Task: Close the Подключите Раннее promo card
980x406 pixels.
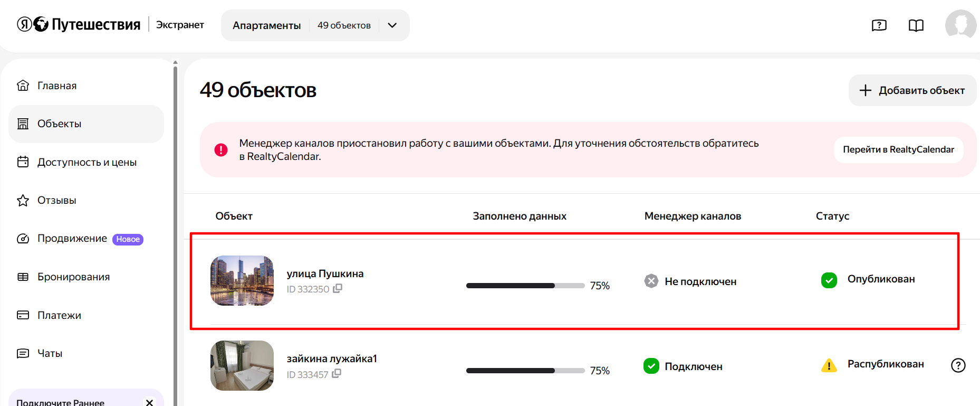Action: (x=149, y=402)
